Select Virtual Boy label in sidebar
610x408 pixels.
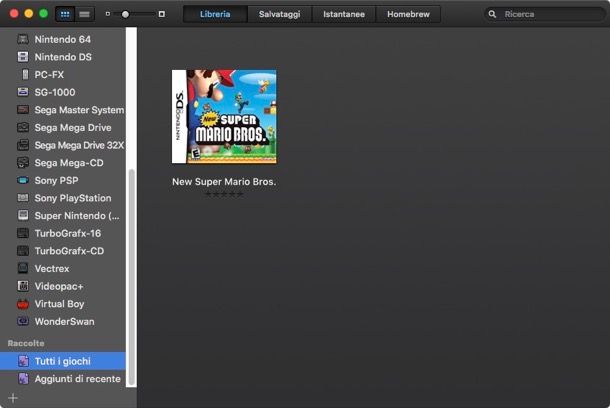tap(59, 304)
